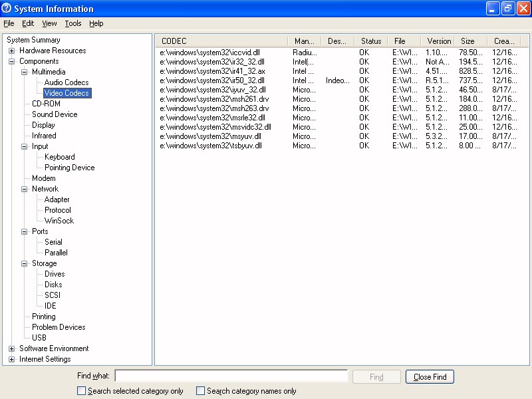The image size is (532, 399).
Task: Click the Status column header
Action: [371, 41]
